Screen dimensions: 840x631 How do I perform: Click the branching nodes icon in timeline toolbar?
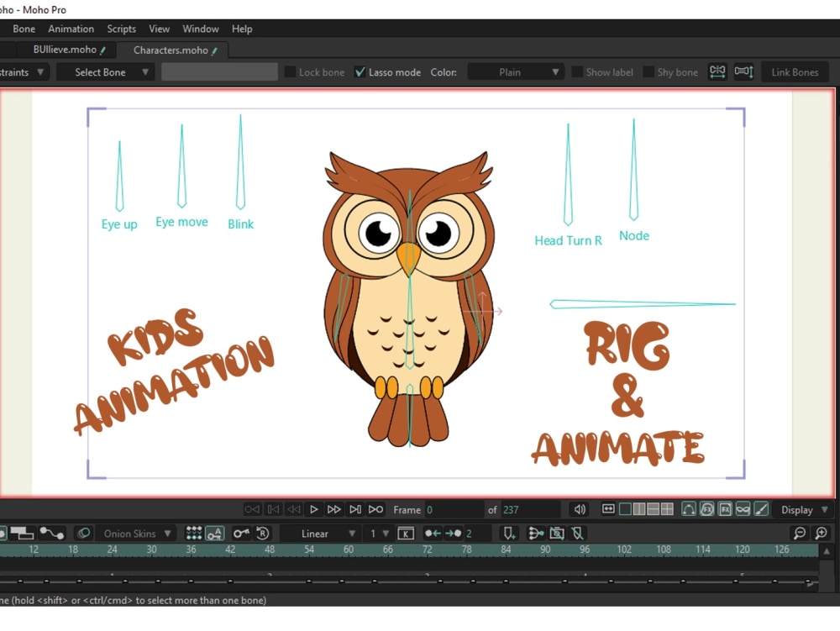coord(534,534)
